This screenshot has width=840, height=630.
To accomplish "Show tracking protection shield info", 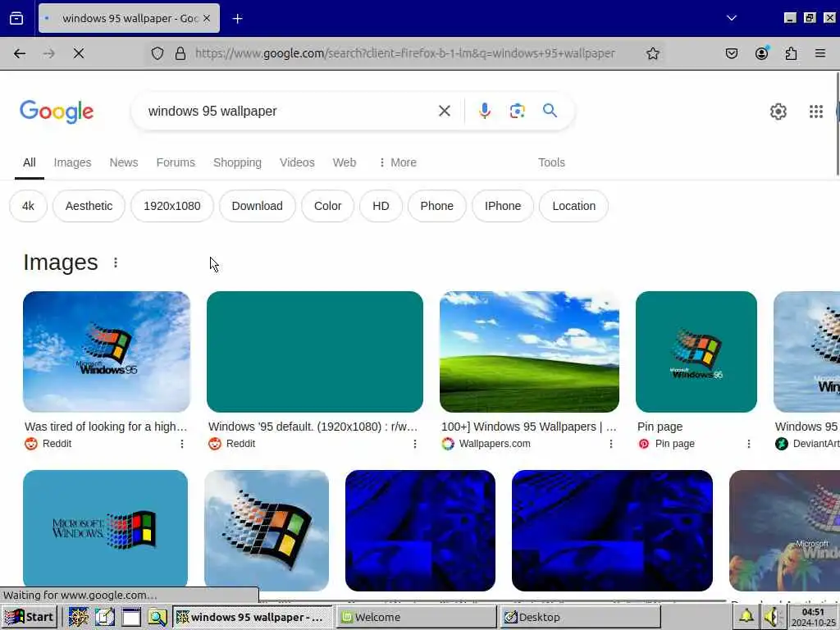I will [157, 53].
